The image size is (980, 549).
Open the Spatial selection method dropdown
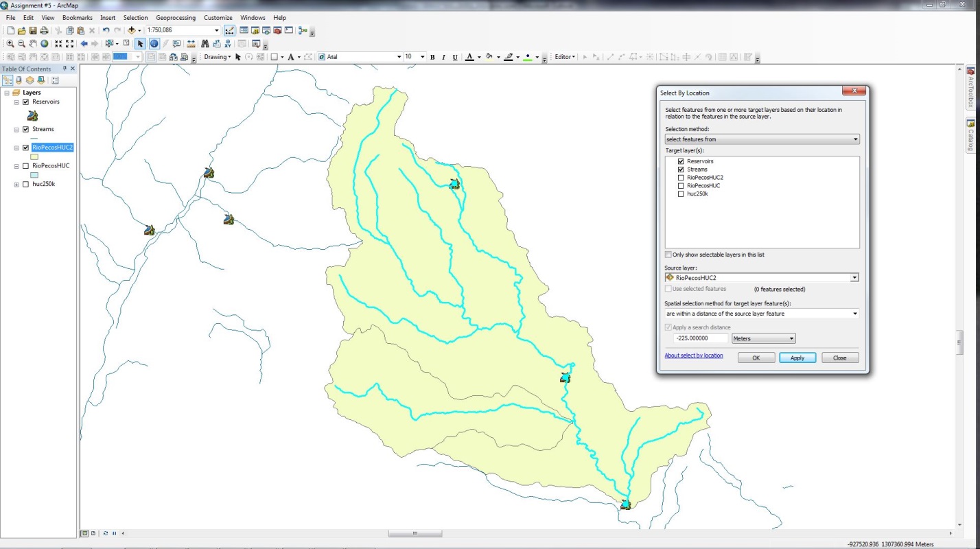(x=762, y=314)
